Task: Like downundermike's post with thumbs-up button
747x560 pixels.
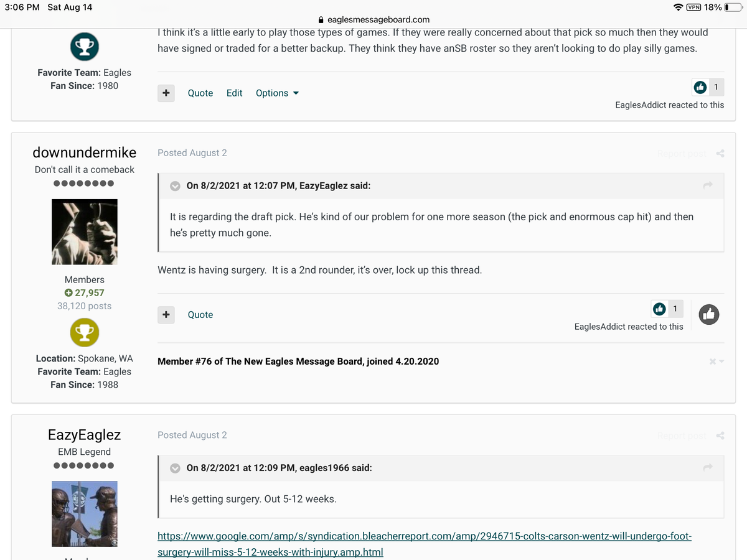Action: pyautogui.click(x=708, y=315)
